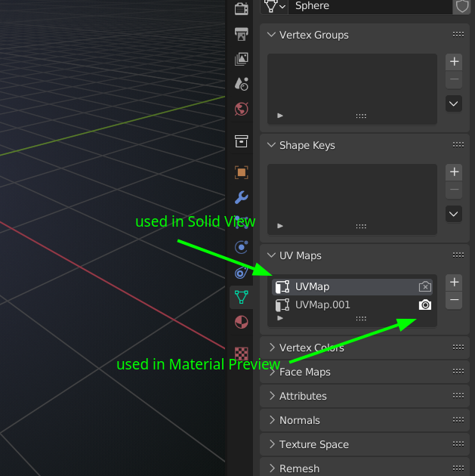Open the Object properties tab
The image size is (475, 476).
242,172
